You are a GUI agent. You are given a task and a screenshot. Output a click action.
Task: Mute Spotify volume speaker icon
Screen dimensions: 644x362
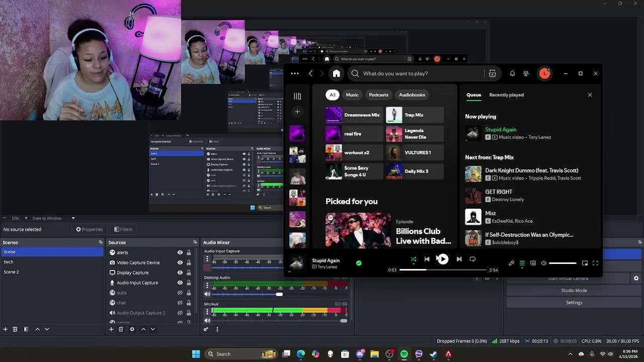[x=543, y=263]
